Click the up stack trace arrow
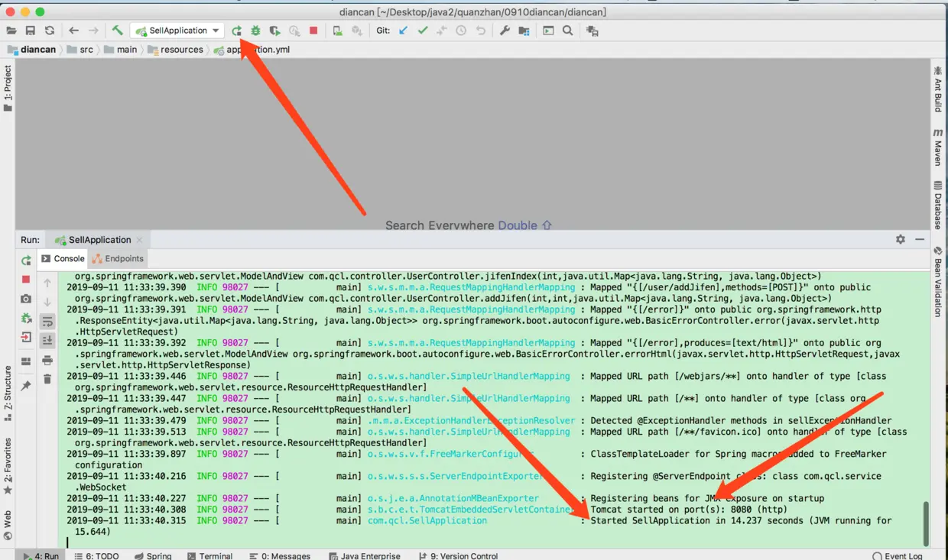 pos(47,283)
